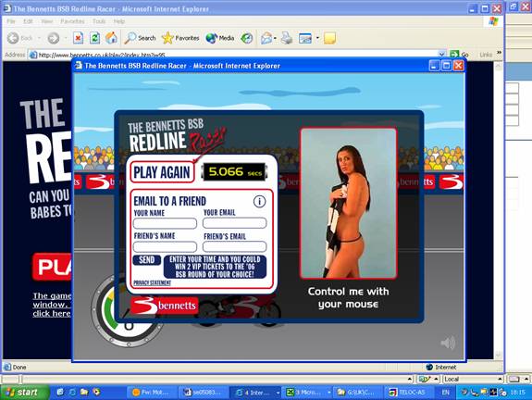Click the info icon beside Email to a Friend
Screen dimensions: 532x400
tap(260, 202)
